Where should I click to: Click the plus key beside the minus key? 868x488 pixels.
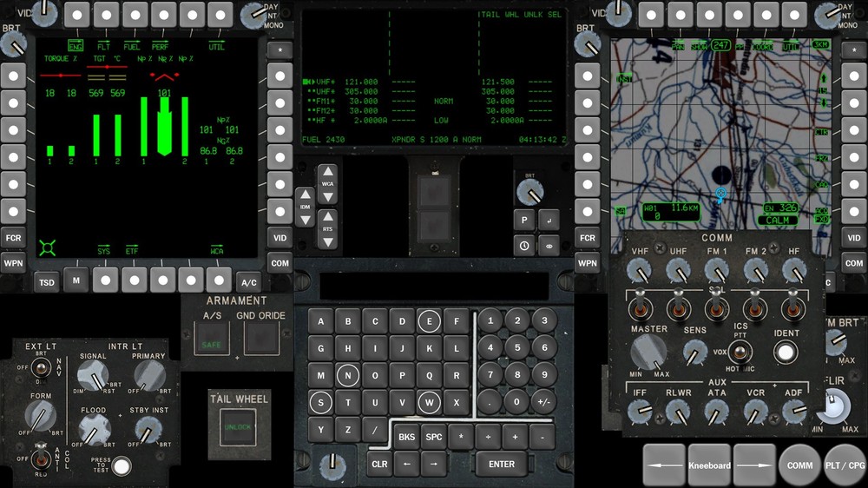point(515,437)
